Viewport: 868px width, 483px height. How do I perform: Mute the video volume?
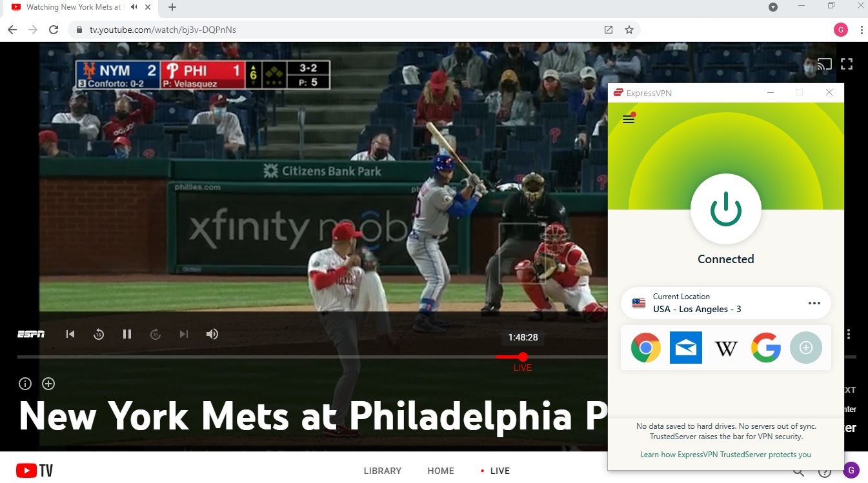click(x=212, y=334)
